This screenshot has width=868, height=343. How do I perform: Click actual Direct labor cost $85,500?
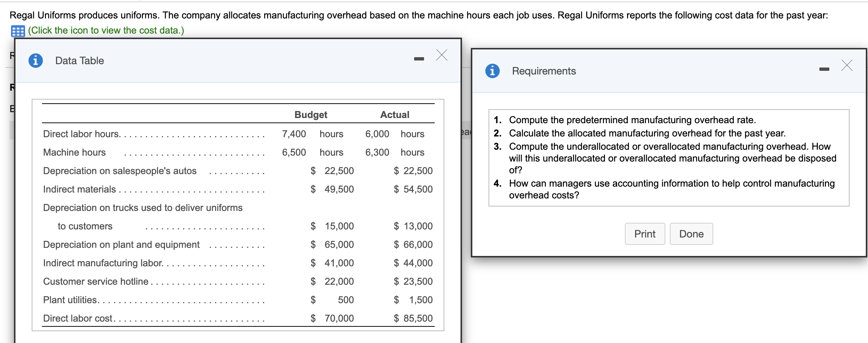point(413,318)
